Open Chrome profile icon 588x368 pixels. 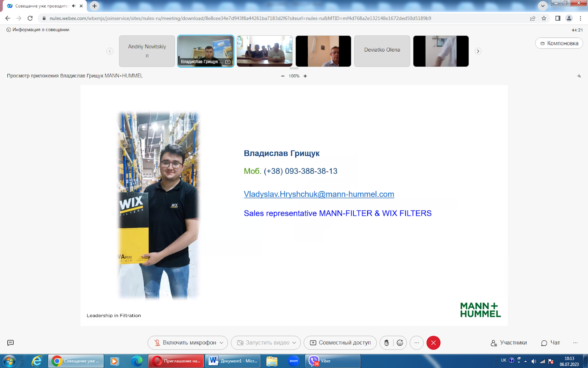pyautogui.click(x=569, y=18)
